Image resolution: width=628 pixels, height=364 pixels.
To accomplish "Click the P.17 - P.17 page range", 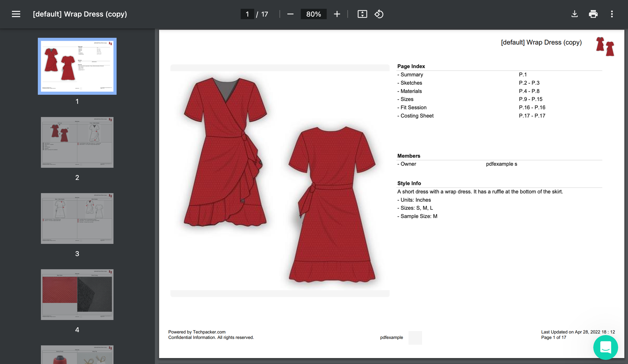I will click(532, 116).
